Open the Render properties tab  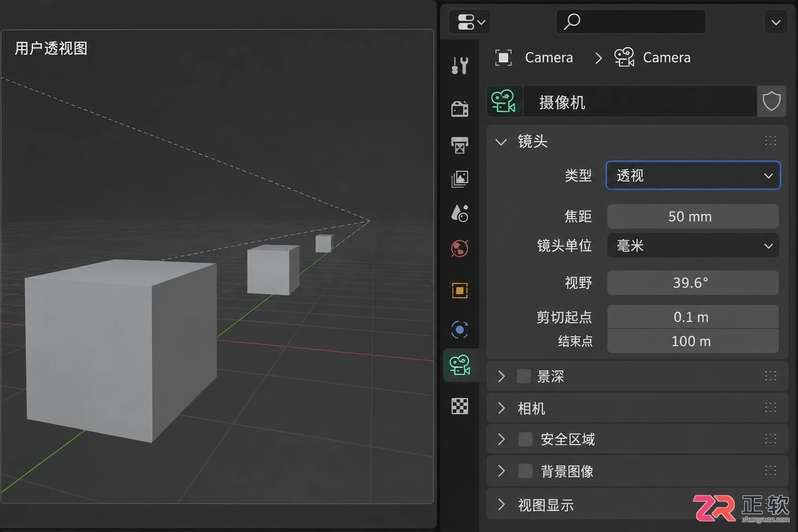(459, 109)
